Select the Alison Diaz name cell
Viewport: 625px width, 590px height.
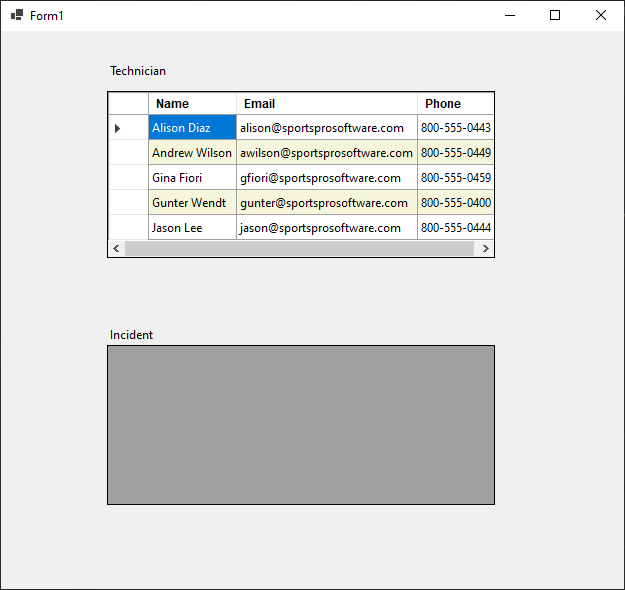[x=193, y=128]
